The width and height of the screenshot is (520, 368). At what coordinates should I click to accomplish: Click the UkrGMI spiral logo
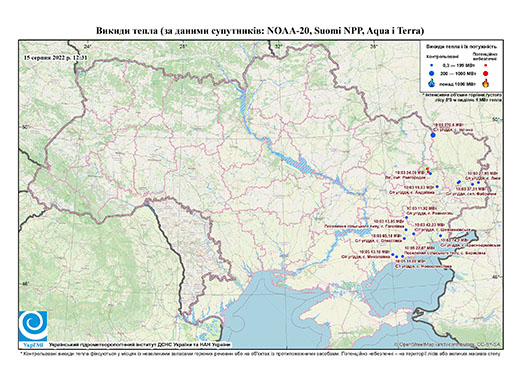point(33,326)
